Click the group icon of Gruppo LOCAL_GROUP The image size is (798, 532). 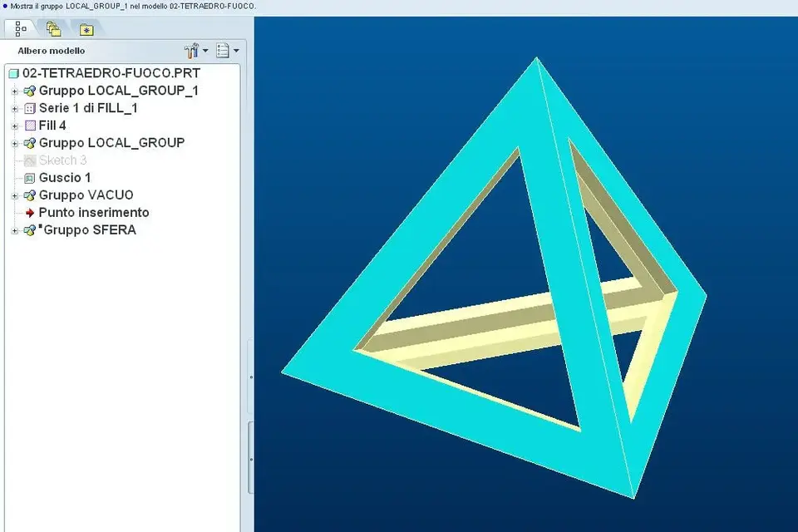click(x=30, y=144)
